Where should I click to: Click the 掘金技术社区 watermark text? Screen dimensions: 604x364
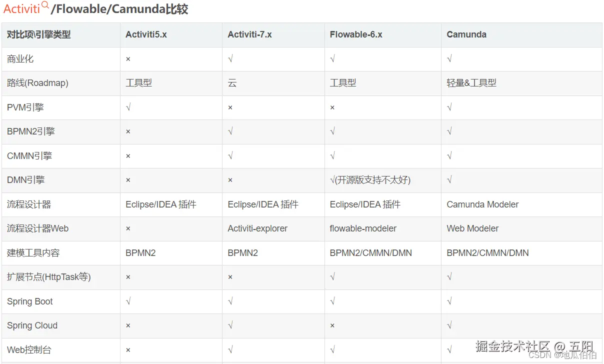point(512,346)
